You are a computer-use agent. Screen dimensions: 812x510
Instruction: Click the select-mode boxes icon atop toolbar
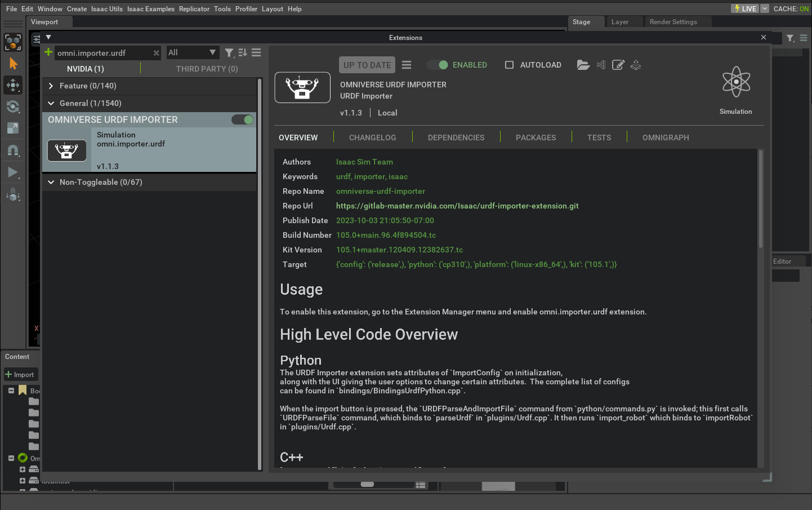pos(13,42)
